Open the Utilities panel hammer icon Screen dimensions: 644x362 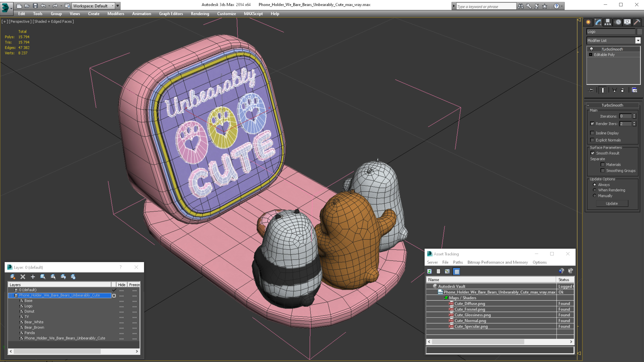(637, 22)
